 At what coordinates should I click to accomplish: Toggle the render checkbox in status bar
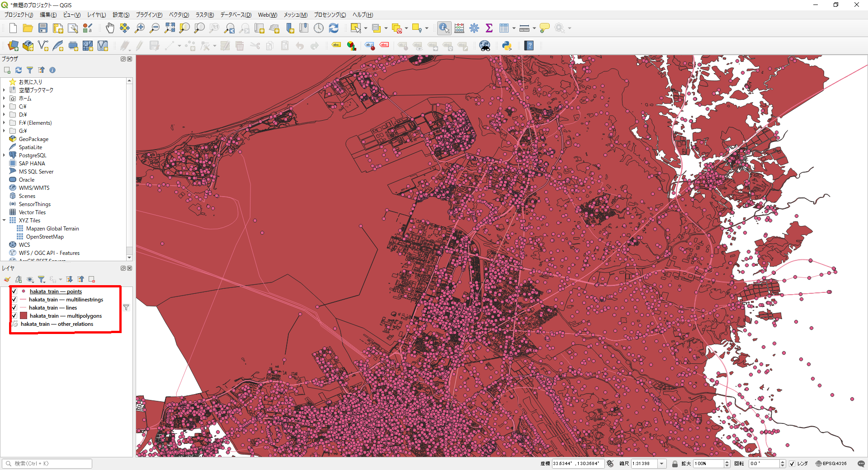click(792, 464)
